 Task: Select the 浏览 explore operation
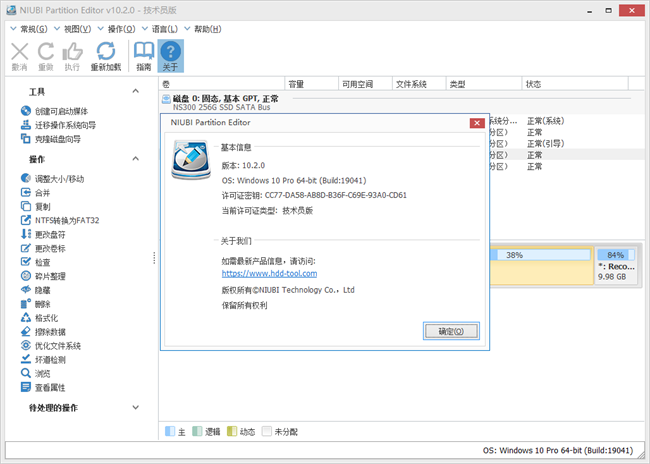point(35,374)
